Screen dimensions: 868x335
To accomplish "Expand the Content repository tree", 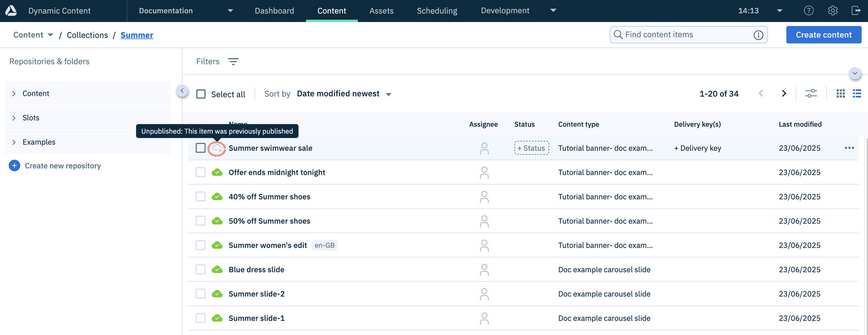I will pos(14,94).
